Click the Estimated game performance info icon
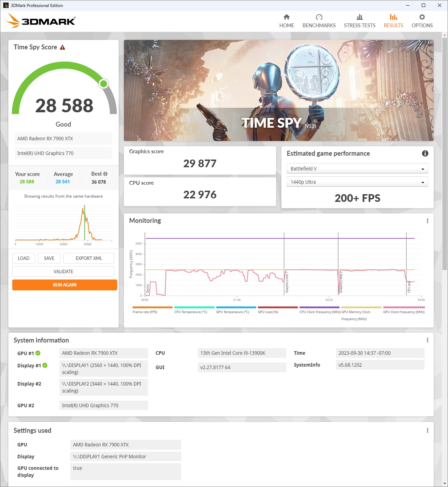Screen dimensions: 448x487 click(425, 153)
